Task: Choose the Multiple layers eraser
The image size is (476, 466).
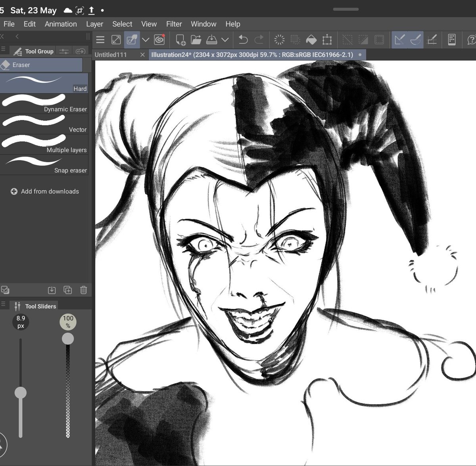Action: (x=44, y=144)
